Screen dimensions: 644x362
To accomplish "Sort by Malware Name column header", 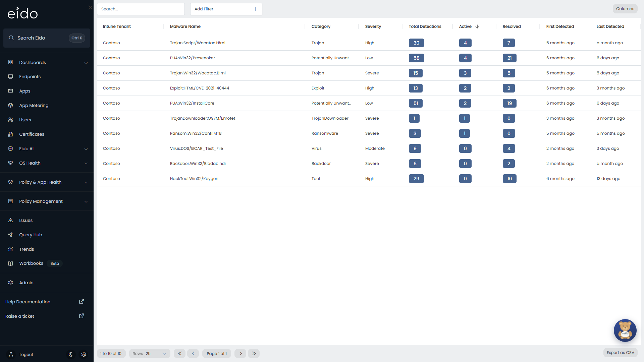I will [185, 26].
